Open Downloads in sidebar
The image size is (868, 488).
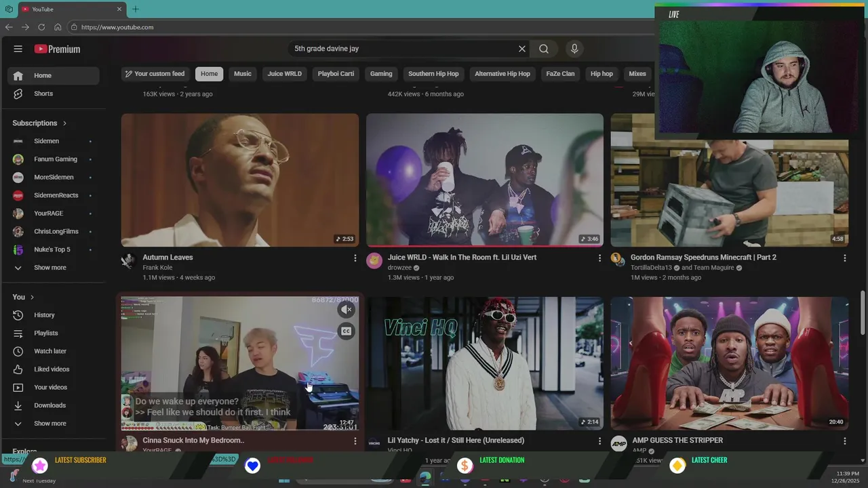tap(53, 405)
